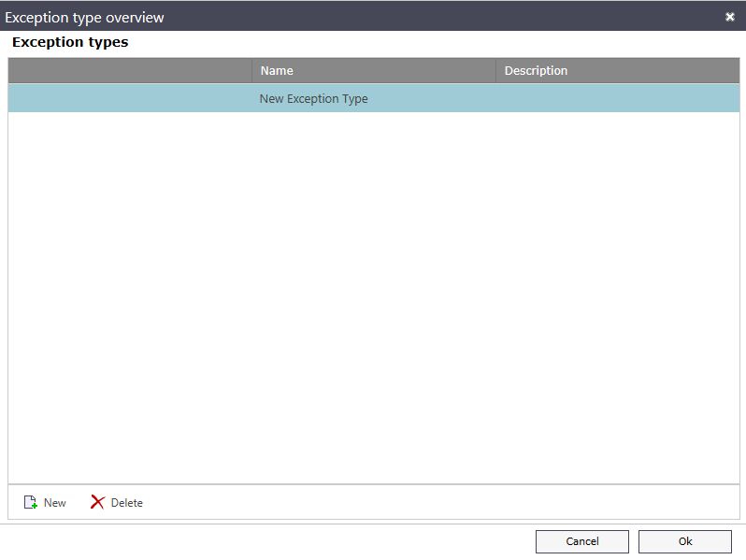Image resolution: width=746 pixels, height=560 pixels.
Task: Click the Description cell of New Exception Type
Action: click(618, 98)
